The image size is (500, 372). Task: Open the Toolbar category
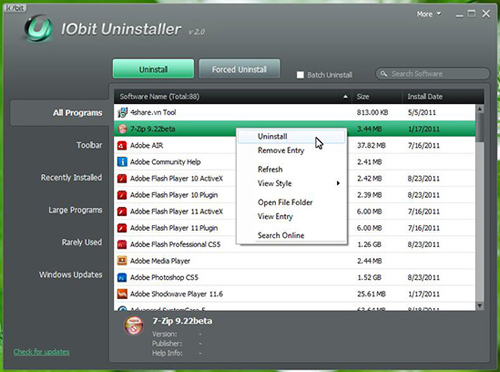(89, 145)
